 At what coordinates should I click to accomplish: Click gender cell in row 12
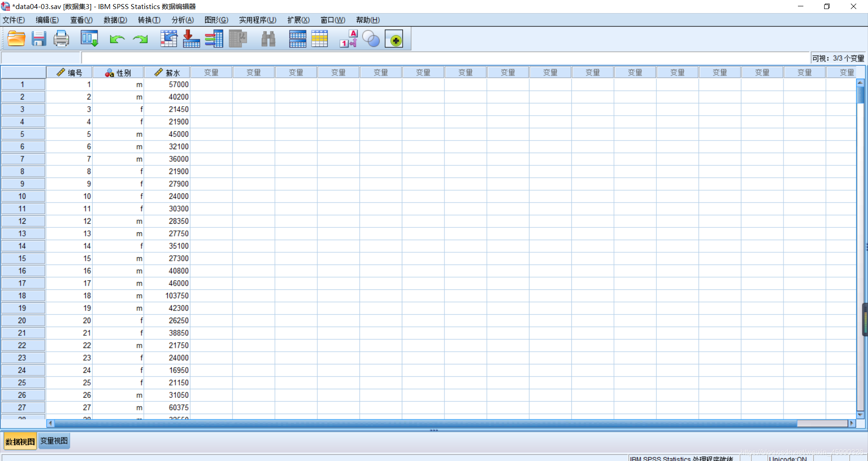click(118, 221)
